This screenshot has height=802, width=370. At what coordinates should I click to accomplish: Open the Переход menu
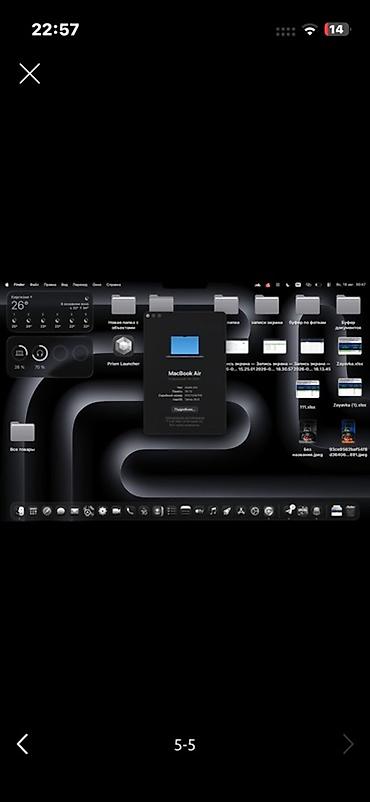(x=80, y=284)
